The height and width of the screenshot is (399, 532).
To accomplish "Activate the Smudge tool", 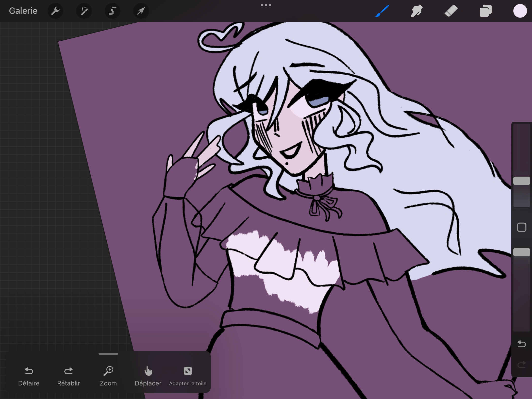I will pos(416,11).
